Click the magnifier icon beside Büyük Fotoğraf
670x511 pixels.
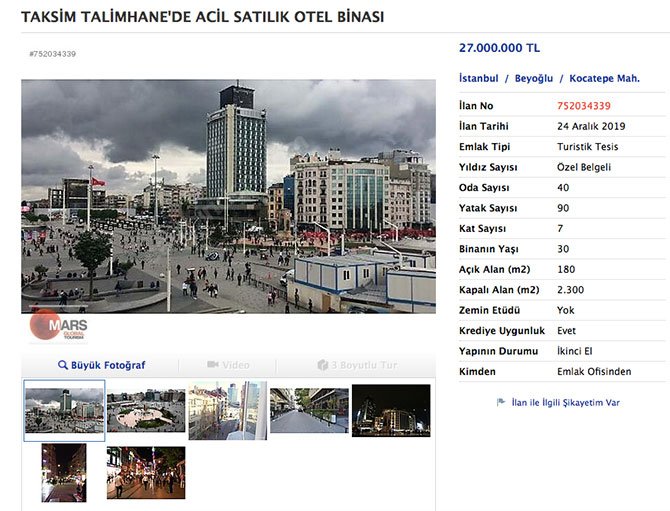coord(62,366)
